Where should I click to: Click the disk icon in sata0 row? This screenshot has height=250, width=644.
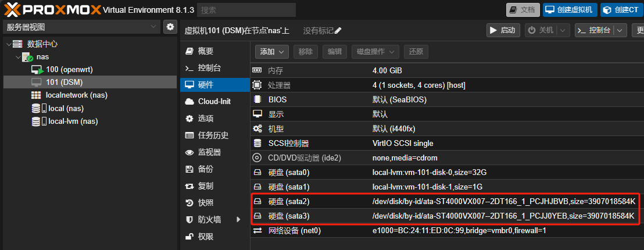tap(257, 173)
